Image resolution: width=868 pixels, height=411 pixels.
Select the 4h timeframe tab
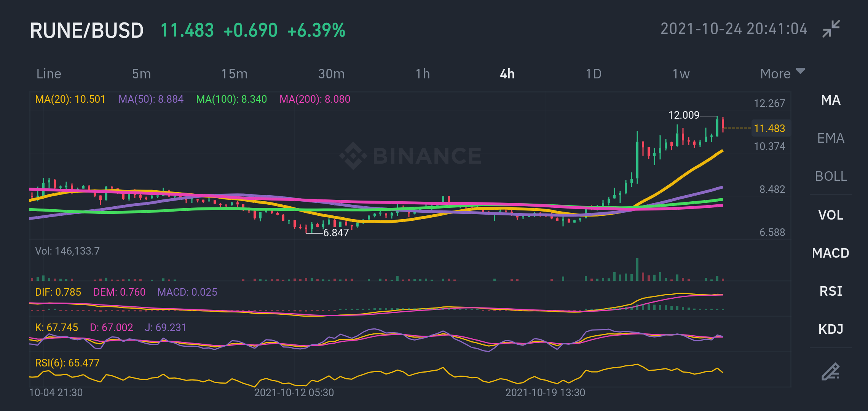[x=507, y=73]
